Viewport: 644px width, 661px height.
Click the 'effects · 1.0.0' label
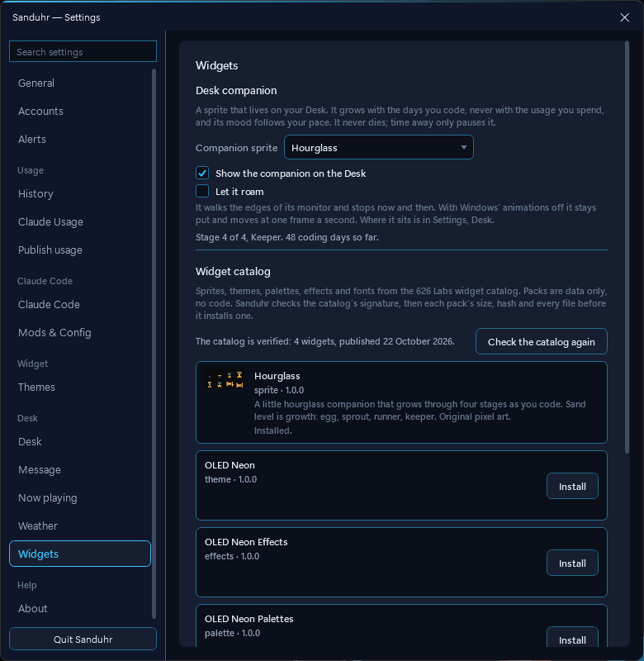[232, 556]
